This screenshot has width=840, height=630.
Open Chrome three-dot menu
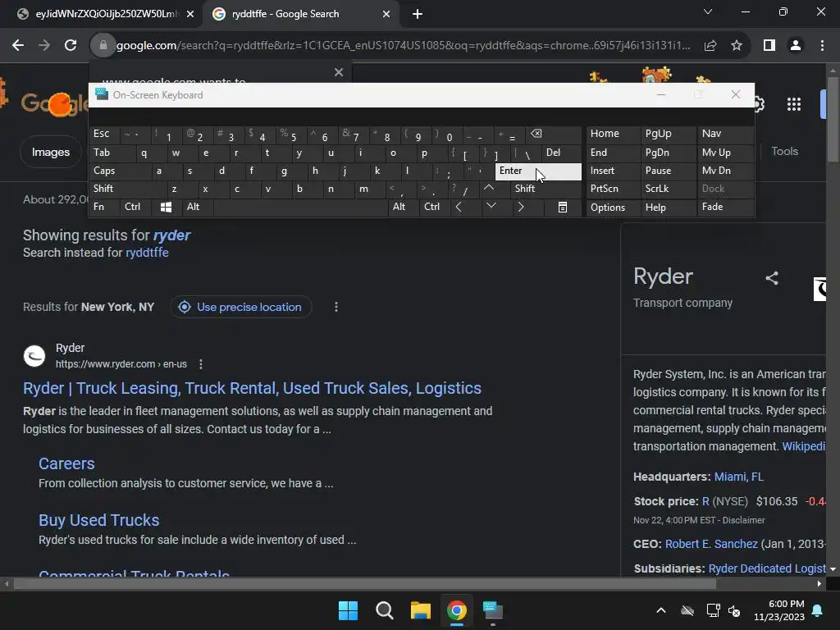pyautogui.click(x=822, y=46)
